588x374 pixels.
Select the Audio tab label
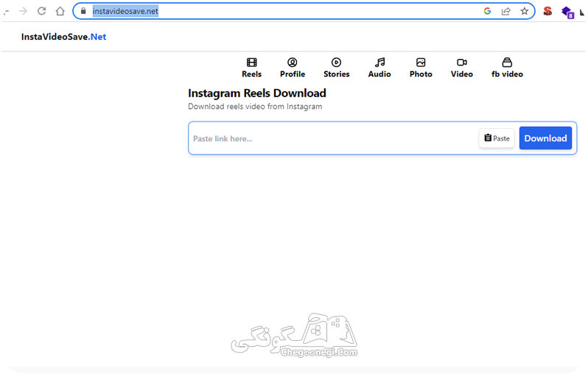tap(379, 74)
